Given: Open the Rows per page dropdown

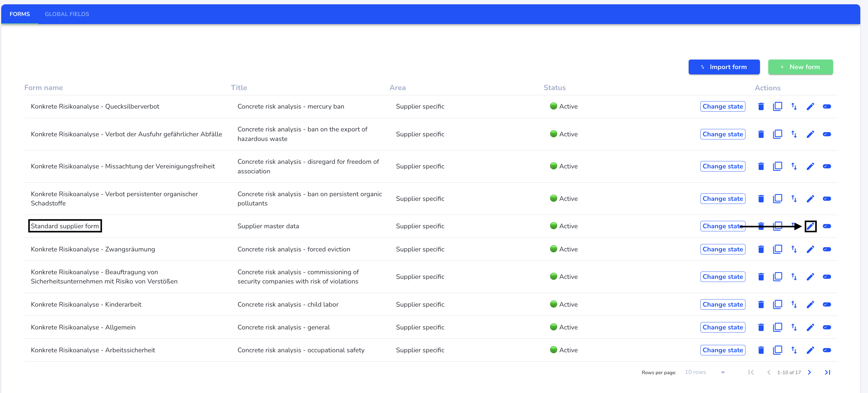Looking at the screenshot, I should 703,372.
